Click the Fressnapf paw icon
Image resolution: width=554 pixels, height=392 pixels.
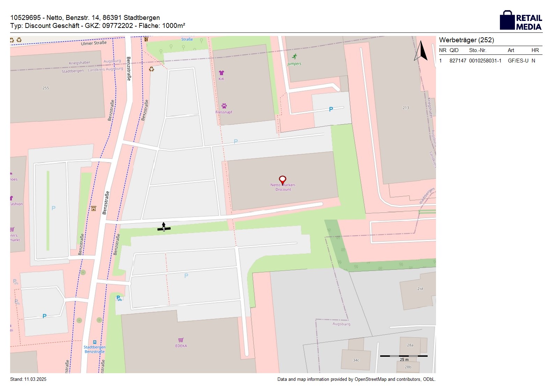pos(224,106)
